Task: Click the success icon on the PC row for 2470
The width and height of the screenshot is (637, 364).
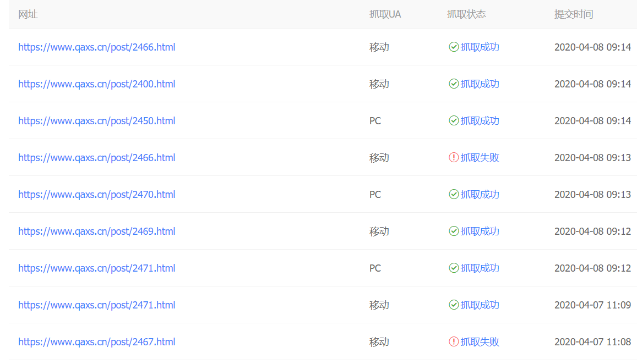Action: (x=453, y=194)
